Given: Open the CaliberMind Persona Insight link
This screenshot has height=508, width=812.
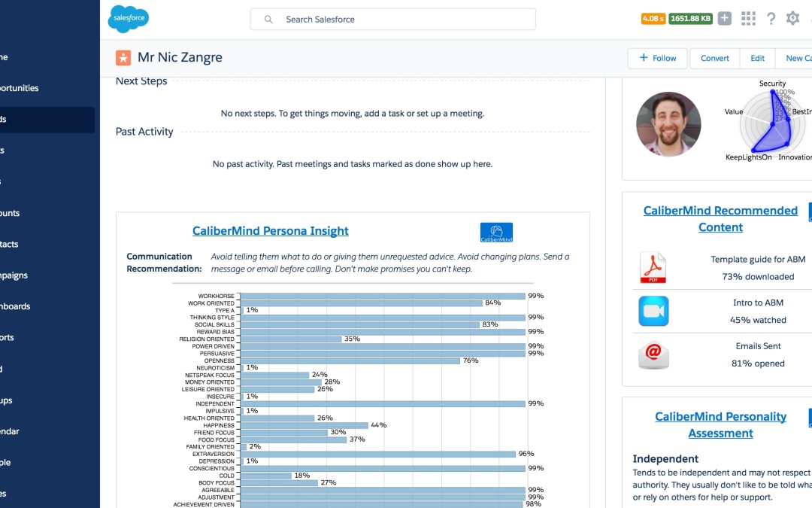Looking at the screenshot, I should [271, 231].
